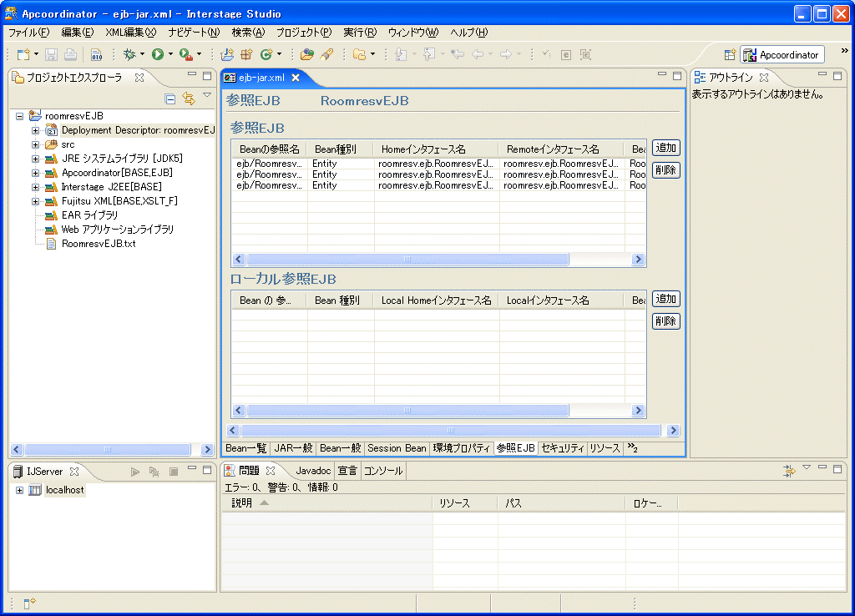Click 追加 button for 参照EJB table
The height and width of the screenshot is (616, 855).
point(665,148)
